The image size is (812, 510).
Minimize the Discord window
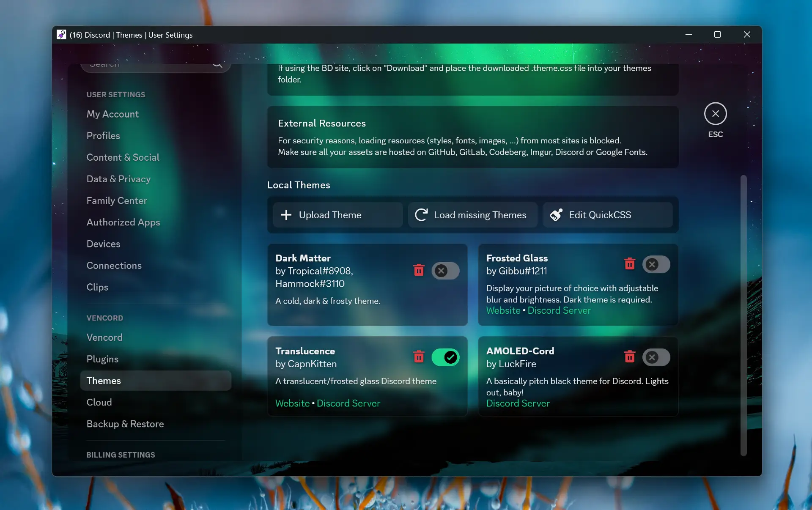pos(689,35)
